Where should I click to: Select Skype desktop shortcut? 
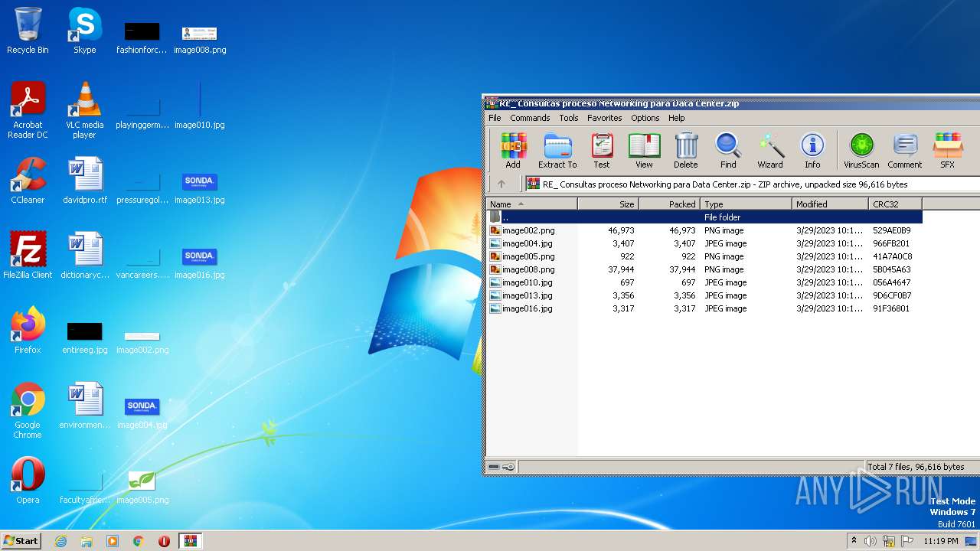(x=84, y=31)
